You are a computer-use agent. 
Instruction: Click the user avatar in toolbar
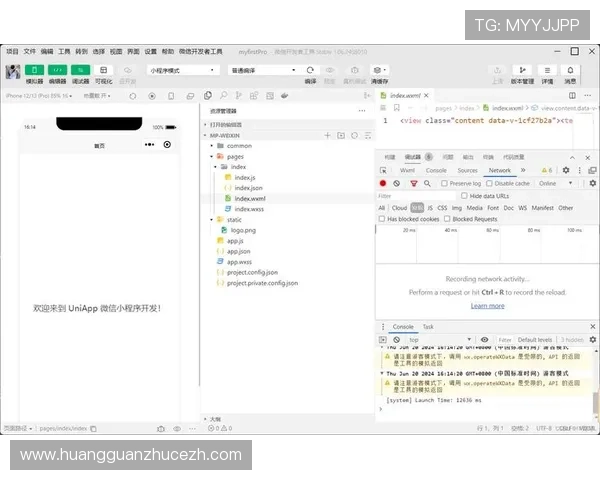coord(13,72)
